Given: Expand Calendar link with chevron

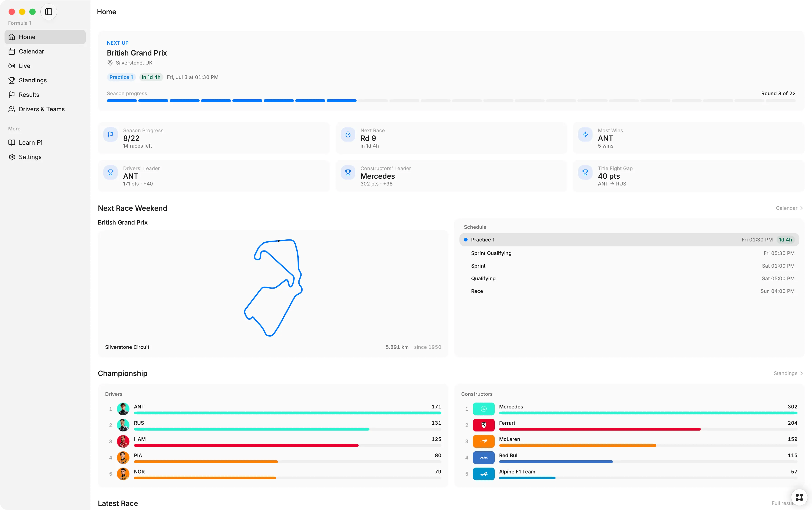Looking at the screenshot, I should click(x=789, y=208).
